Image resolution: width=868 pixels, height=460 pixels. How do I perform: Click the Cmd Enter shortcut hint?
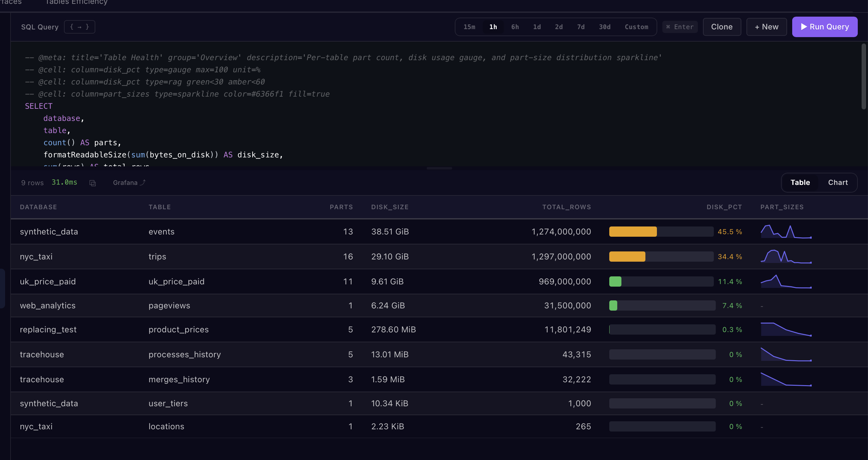tap(680, 27)
